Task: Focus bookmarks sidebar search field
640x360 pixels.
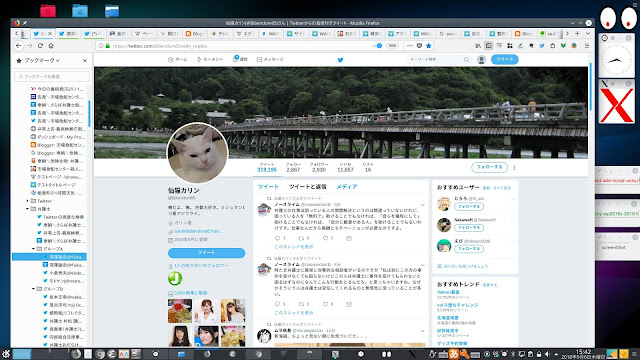Action: (x=52, y=76)
